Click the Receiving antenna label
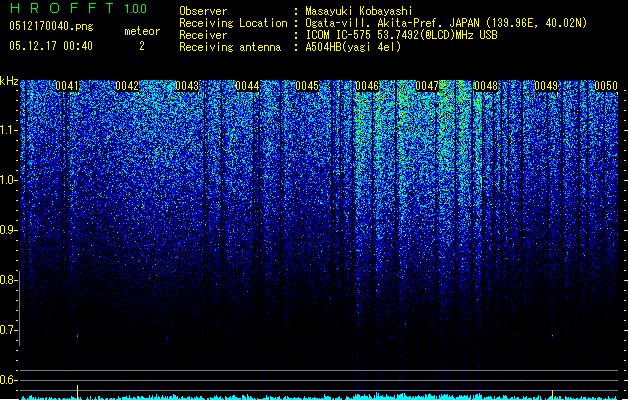 [x=230, y=47]
